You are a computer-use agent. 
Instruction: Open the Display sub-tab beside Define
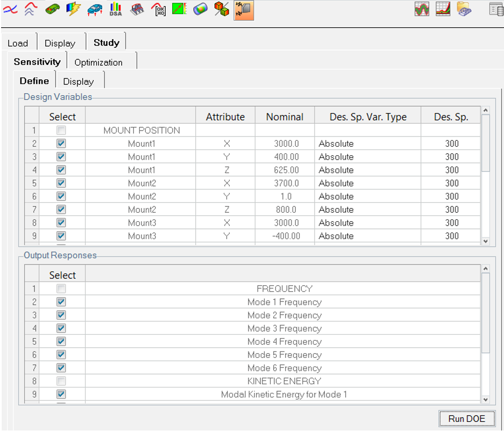click(79, 82)
